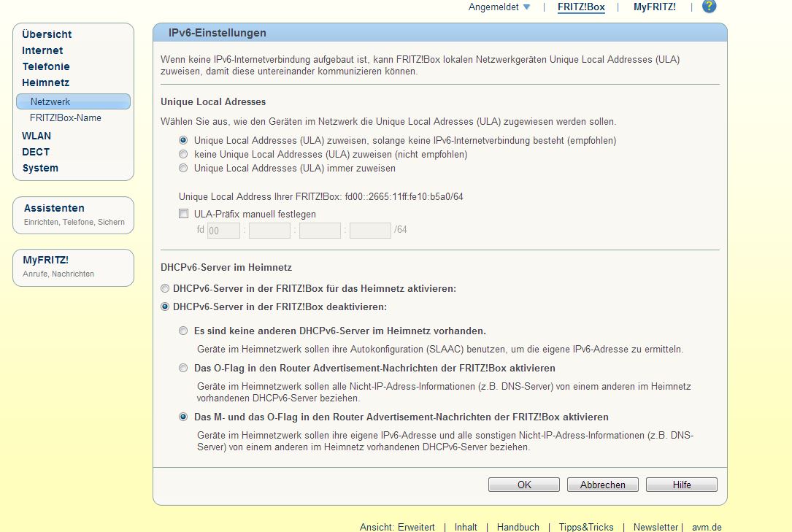This screenshot has width=792, height=532.
Task: Expand the Angemeldet dropdown arrow
Action: coord(527,7)
